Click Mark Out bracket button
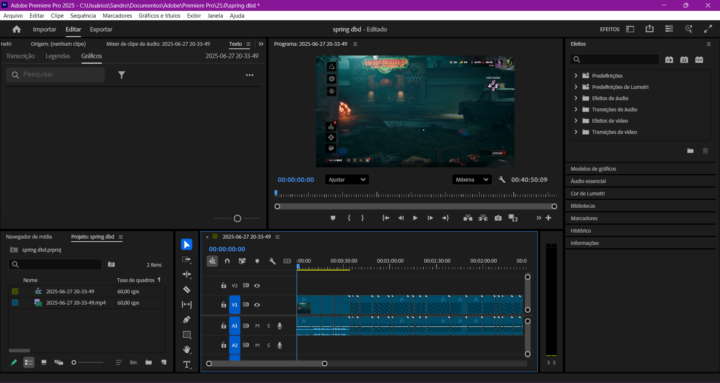The width and height of the screenshot is (720, 383). [x=362, y=218]
